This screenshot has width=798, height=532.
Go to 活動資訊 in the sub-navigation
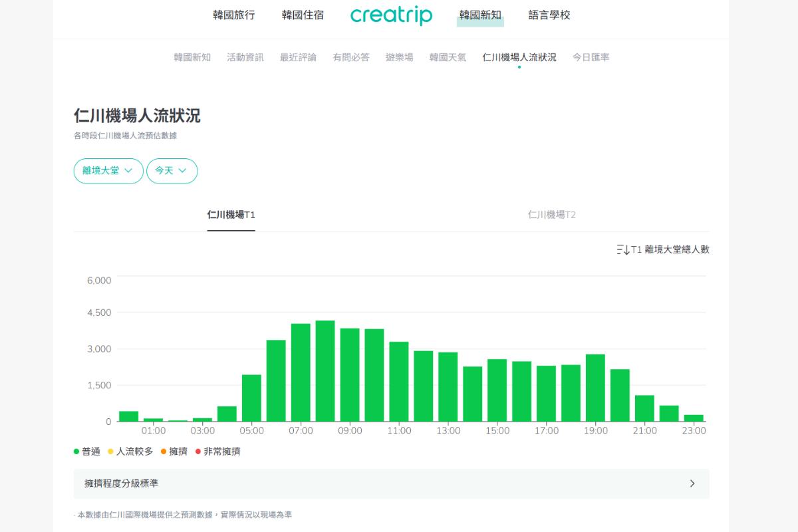tap(245, 57)
